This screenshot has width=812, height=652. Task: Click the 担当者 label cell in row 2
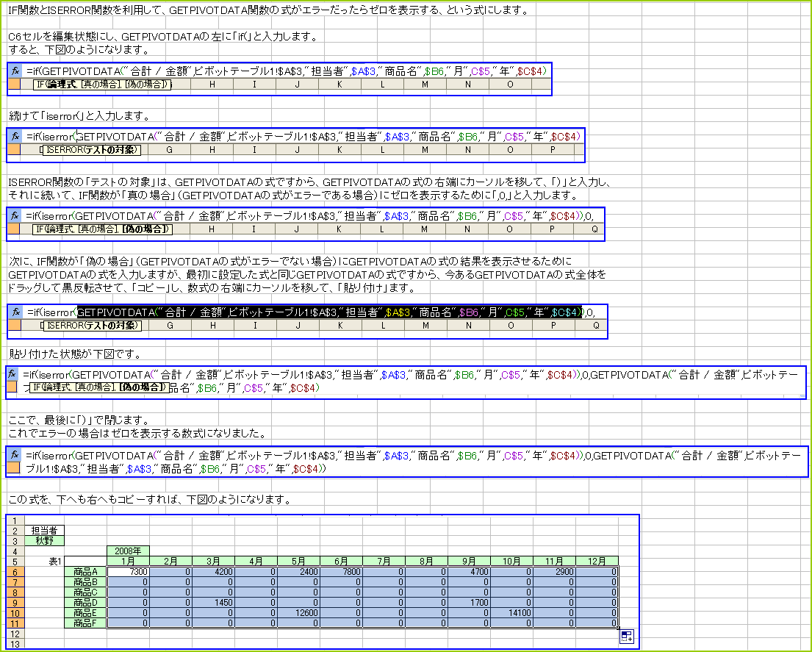[x=45, y=530]
